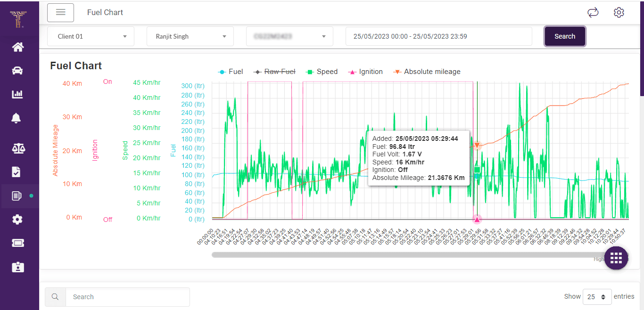
Task: Open the vehicle car icon in sidebar
Action: tap(17, 71)
